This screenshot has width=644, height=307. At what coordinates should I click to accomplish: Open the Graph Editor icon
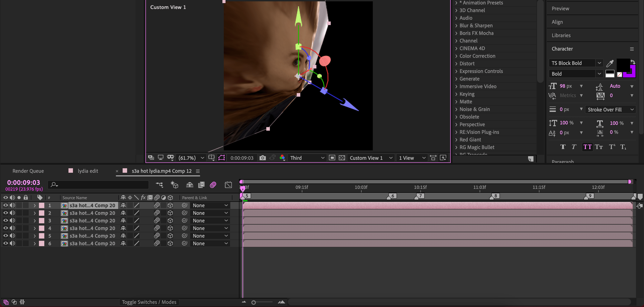228,185
